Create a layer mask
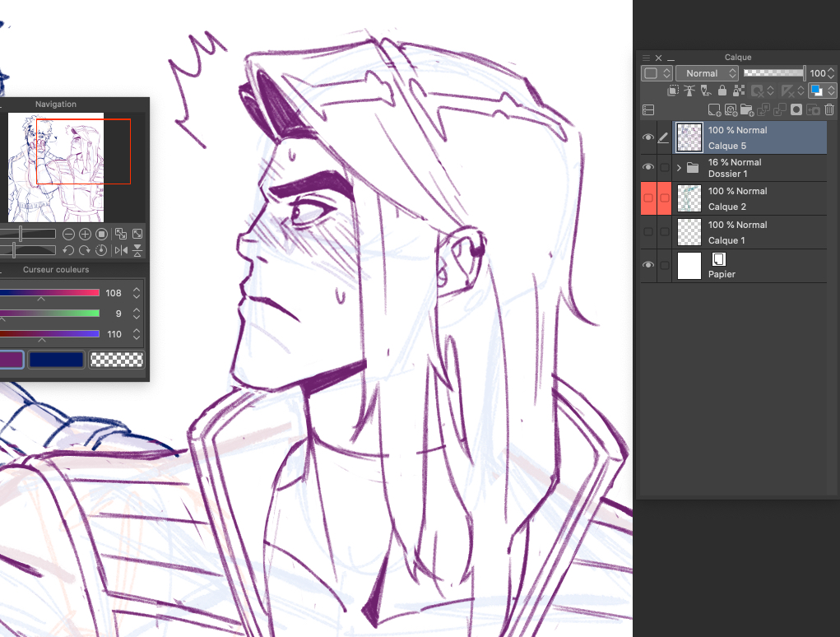This screenshot has width=840, height=637. point(796,109)
